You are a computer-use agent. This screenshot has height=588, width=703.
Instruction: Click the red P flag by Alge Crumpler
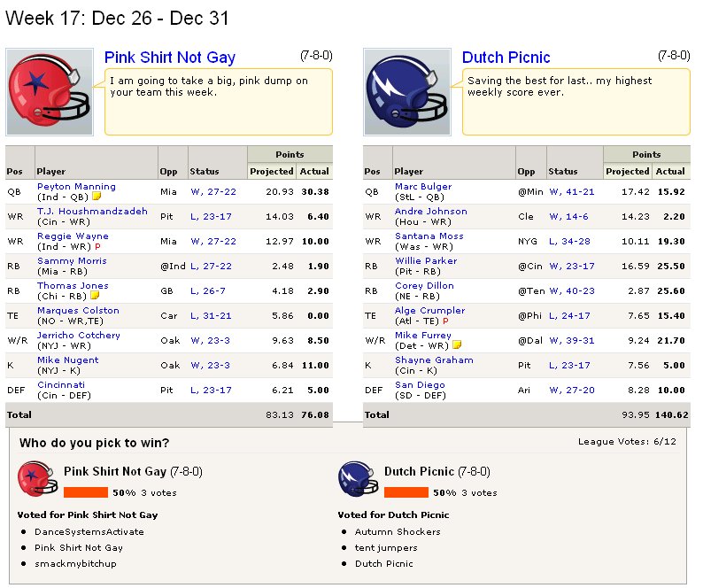coord(445,321)
